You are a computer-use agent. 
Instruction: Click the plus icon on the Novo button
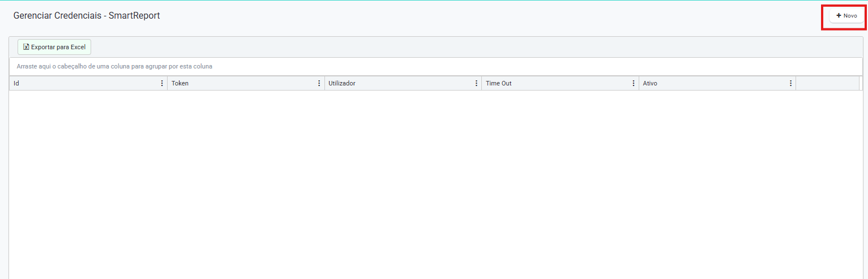pyautogui.click(x=839, y=16)
